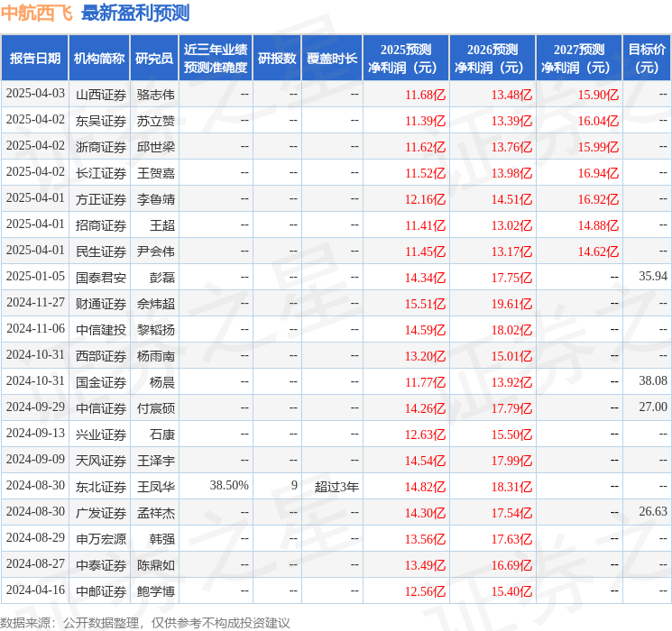Select the 机构简称 column header
The height and width of the screenshot is (631, 672).
click(99, 59)
